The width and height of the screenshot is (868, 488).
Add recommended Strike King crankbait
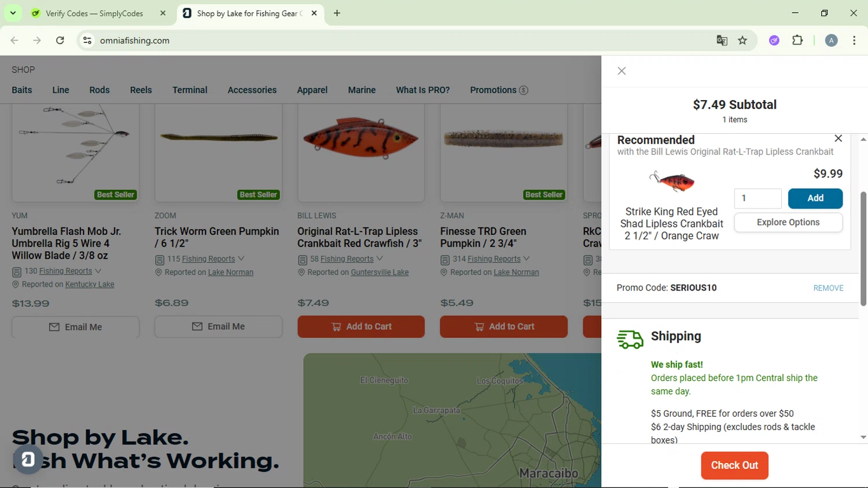coord(815,198)
